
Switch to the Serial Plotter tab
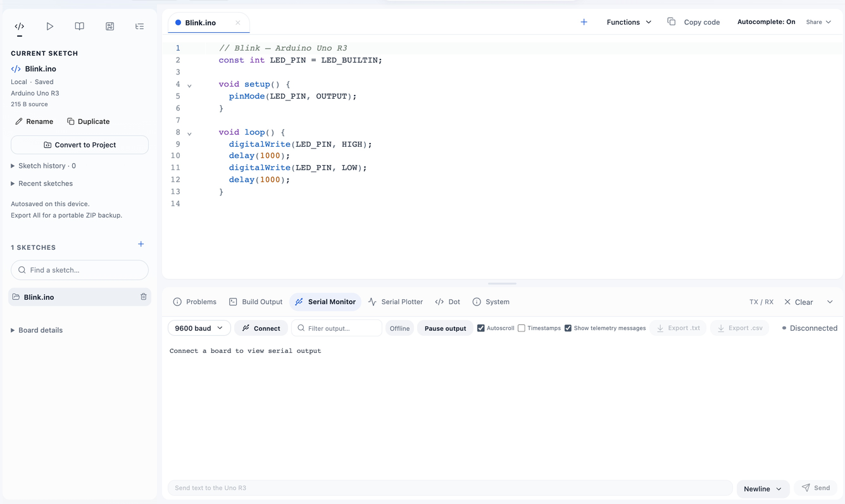tap(396, 302)
